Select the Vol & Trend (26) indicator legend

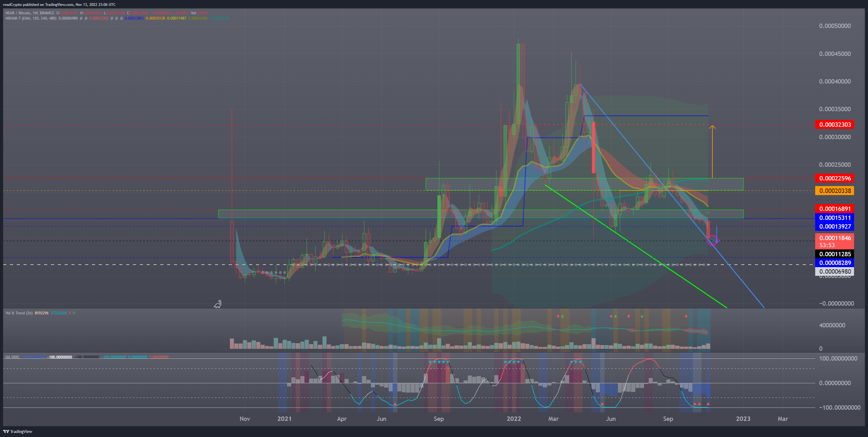19,313
